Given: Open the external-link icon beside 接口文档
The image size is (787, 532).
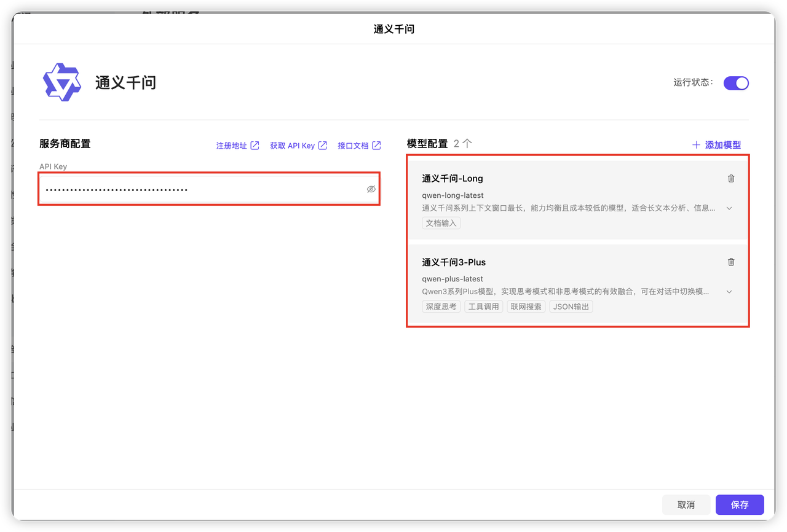Looking at the screenshot, I should point(376,146).
